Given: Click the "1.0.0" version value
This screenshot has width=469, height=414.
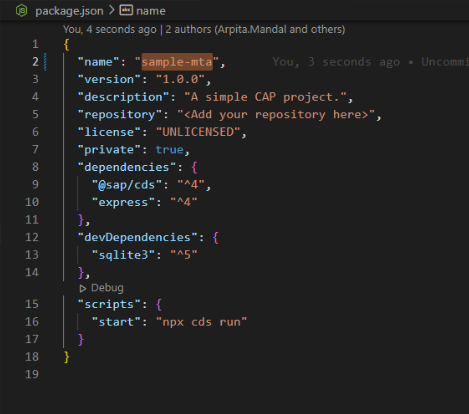Looking at the screenshot, I should (x=180, y=80).
